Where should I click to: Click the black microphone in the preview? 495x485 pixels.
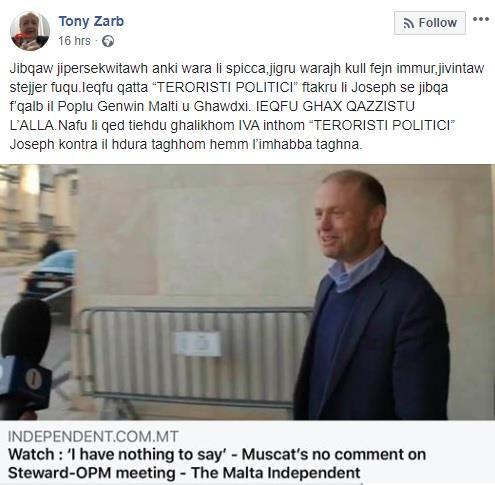24,358
